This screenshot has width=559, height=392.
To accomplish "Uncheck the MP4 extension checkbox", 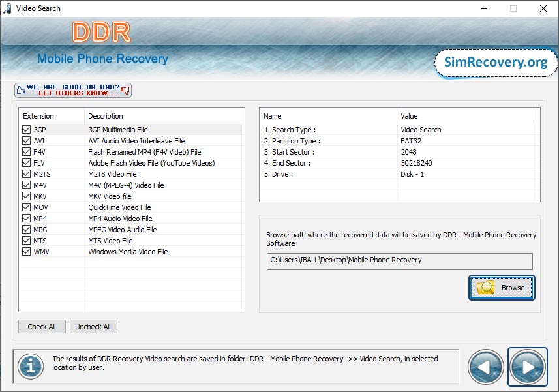I will click(x=26, y=218).
